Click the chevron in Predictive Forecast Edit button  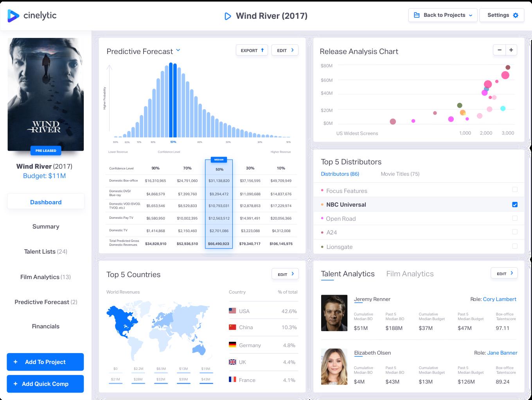[292, 50]
